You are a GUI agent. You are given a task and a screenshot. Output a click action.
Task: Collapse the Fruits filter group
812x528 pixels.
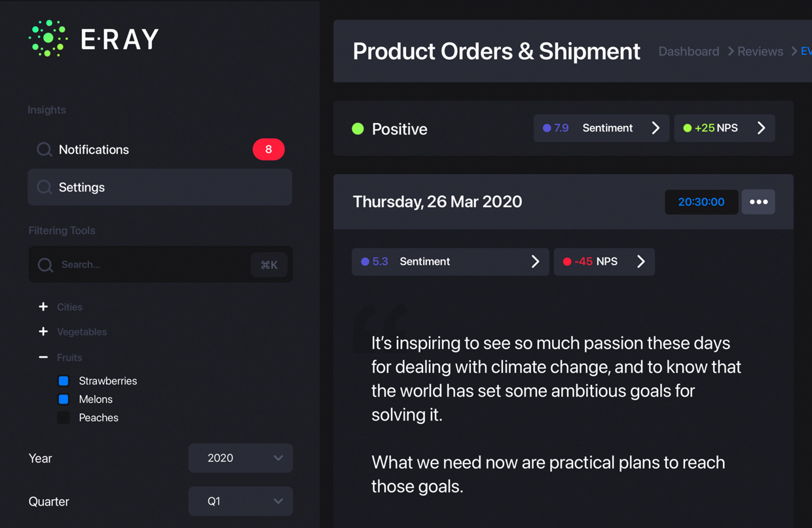[x=43, y=357]
